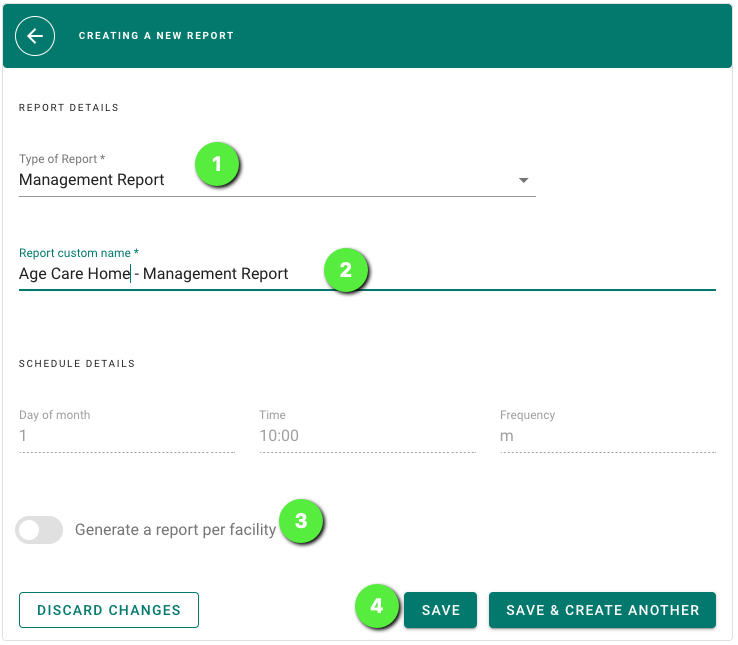Click Save & Create Another button
The image size is (738, 645).
tap(602, 610)
